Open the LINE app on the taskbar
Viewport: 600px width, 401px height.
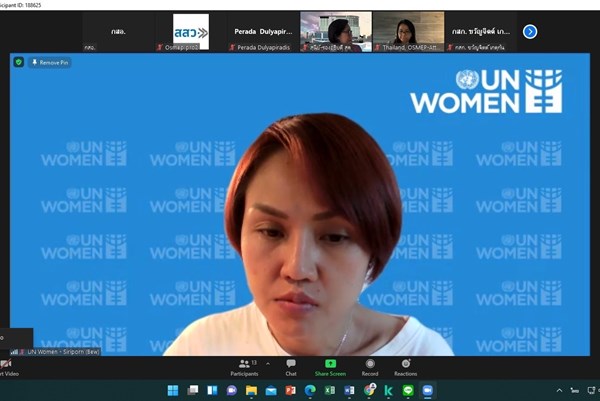tap(408, 390)
